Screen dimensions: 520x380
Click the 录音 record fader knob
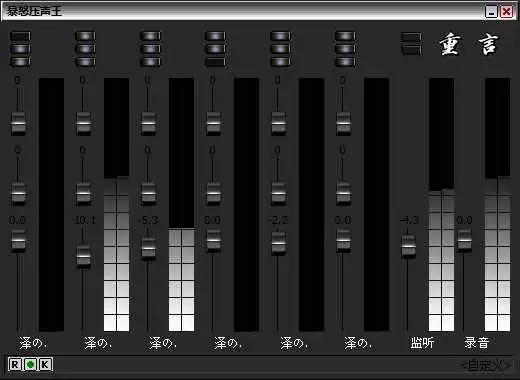coord(464,240)
